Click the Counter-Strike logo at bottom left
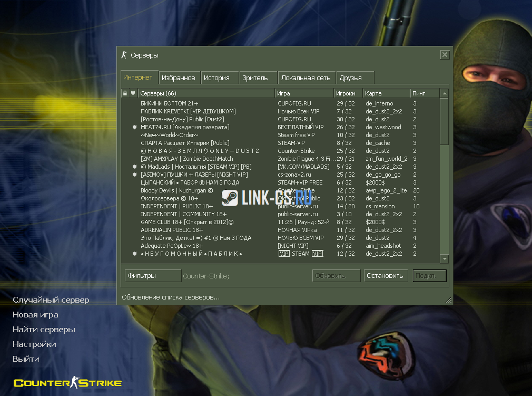Image resolution: width=532 pixels, height=396 pixels. pos(67,383)
